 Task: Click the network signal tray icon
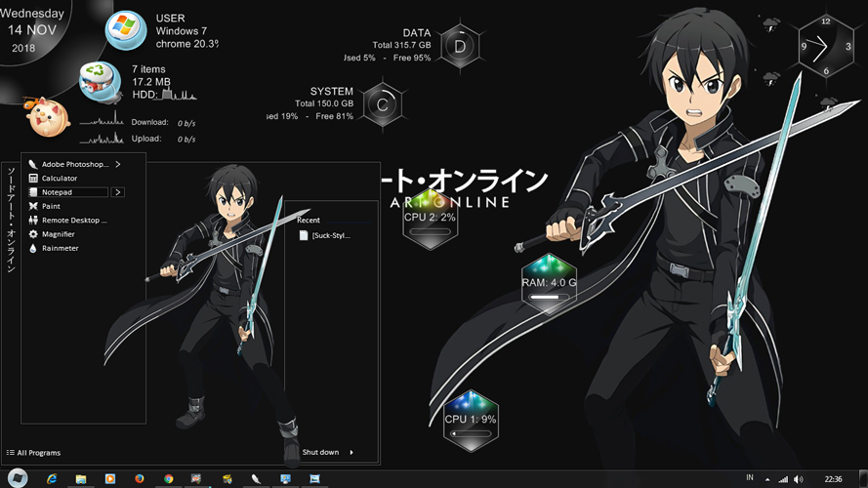point(783,479)
